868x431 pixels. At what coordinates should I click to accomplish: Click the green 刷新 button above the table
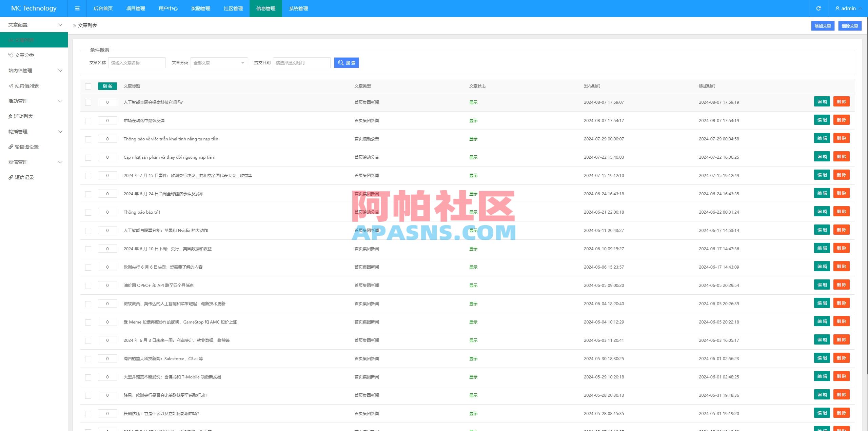pyautogui.click(x=107, y=86)
